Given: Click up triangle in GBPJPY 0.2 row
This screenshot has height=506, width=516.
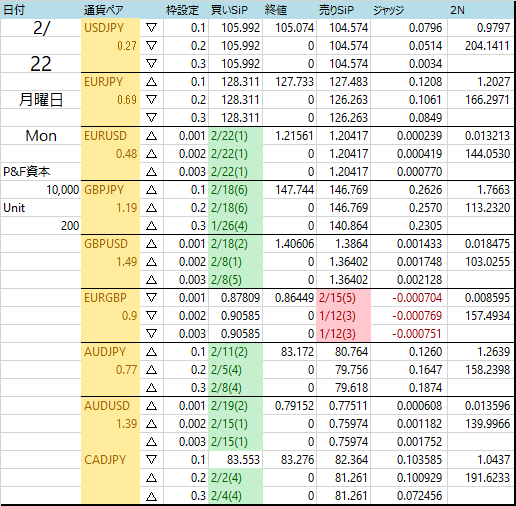Looking at the screenshot, I should [151, 208].
